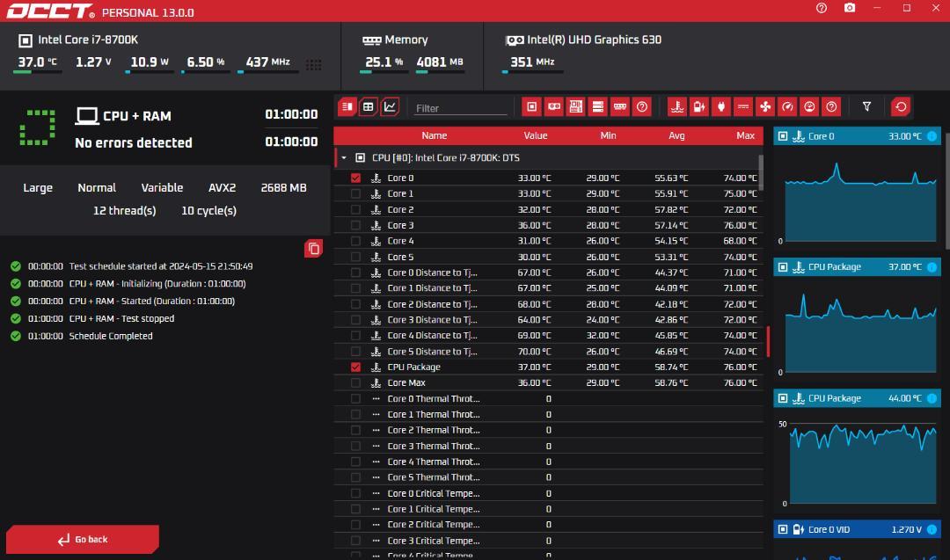
Task: Open info for CPU Package 37.00 °C graph
Action: click(932, 267)
